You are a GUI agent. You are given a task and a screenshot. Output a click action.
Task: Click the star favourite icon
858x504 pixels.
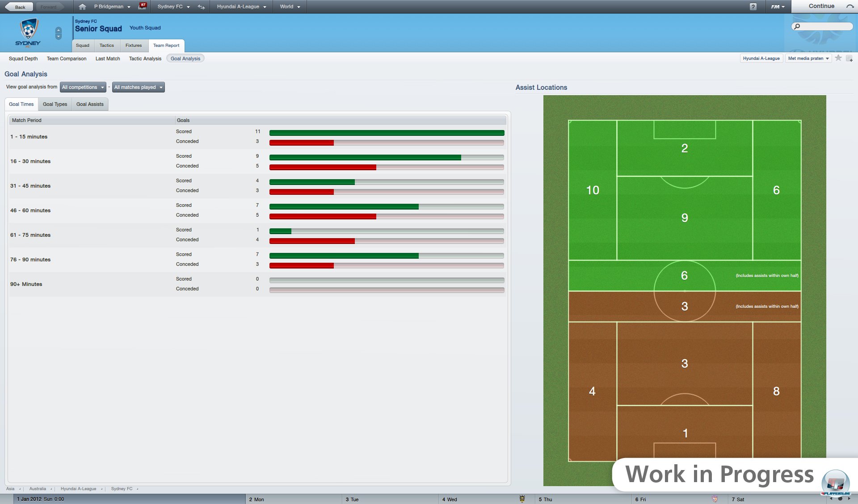pos(838,58)
